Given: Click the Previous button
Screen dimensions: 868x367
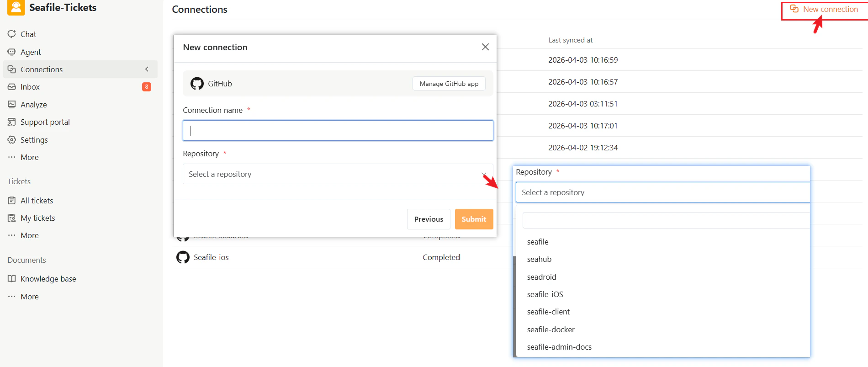Looking at the screenshot, I should pyautogui.click(x=429, y=219).
